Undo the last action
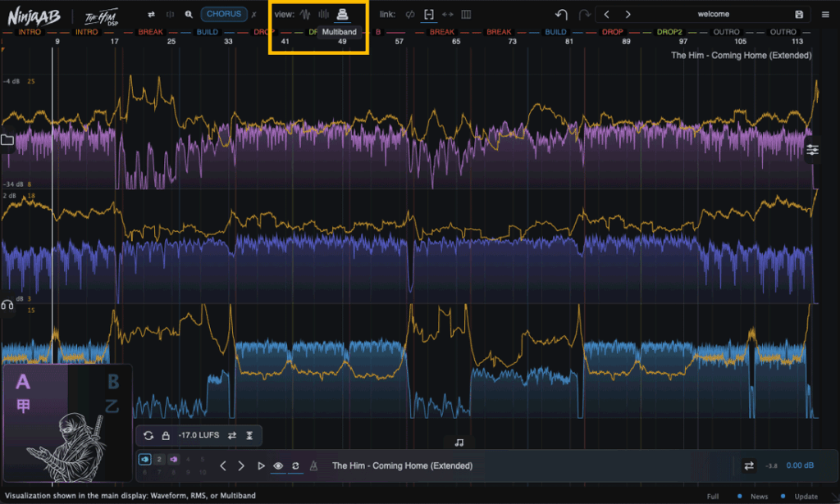This screenshot has height=504, width=840. 561,15
